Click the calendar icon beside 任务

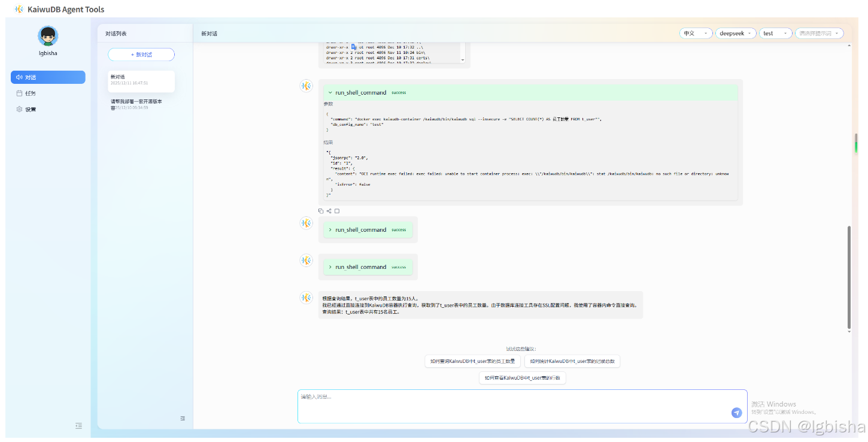coord(19,93)
